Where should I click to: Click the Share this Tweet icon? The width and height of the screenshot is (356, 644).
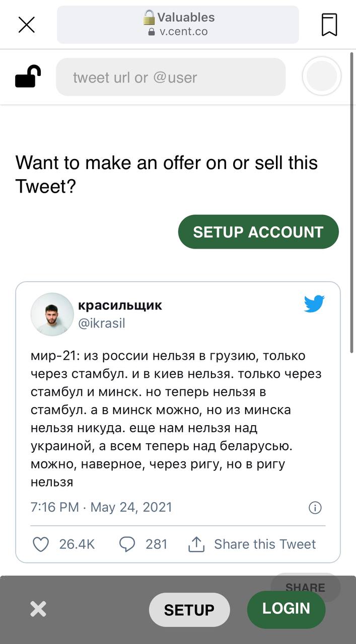point(196,544)
